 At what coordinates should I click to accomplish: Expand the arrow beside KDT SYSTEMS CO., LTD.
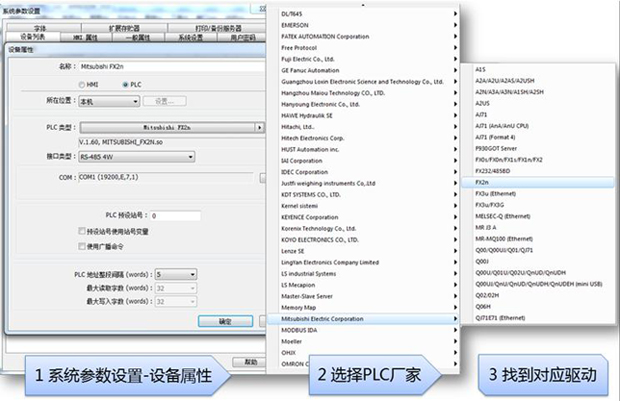[456, 195]
